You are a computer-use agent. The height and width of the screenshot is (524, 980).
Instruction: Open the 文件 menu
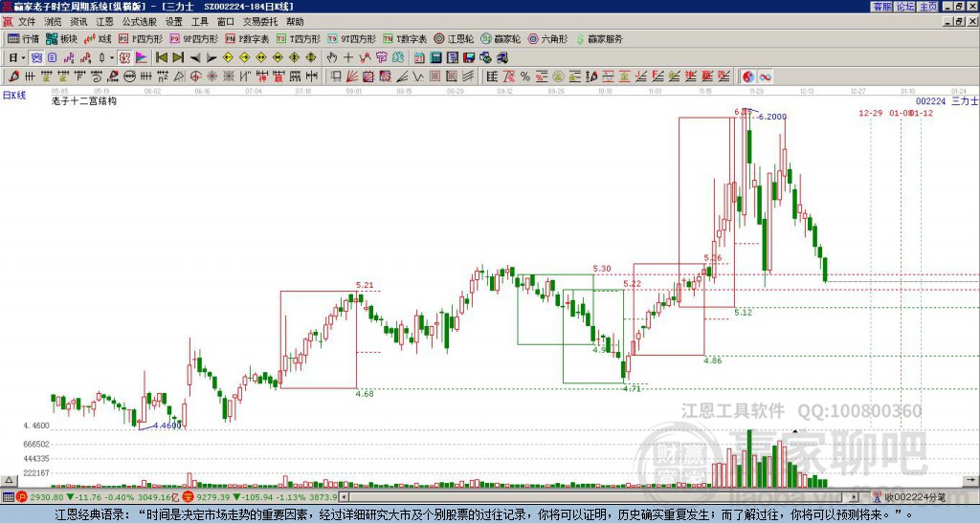coord(27,22)
